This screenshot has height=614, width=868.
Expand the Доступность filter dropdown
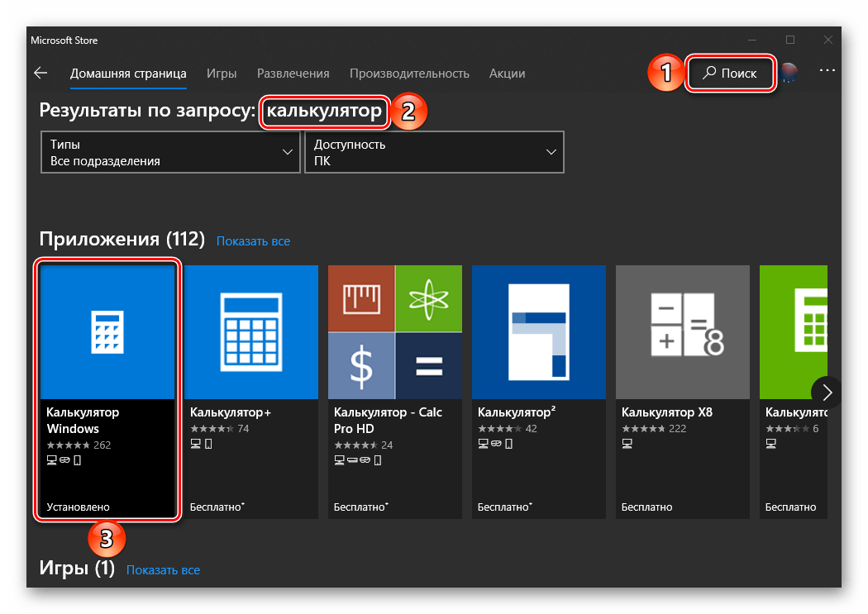434,152
